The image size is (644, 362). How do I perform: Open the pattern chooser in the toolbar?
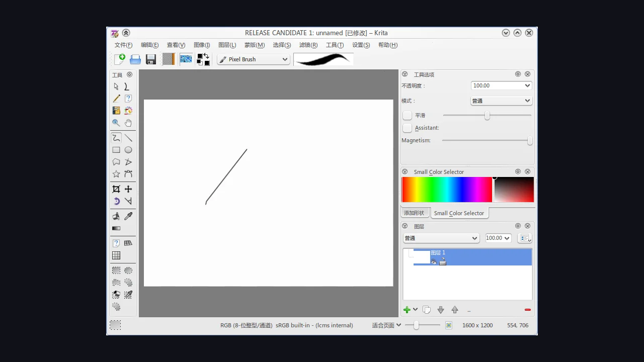click(186, 59)
